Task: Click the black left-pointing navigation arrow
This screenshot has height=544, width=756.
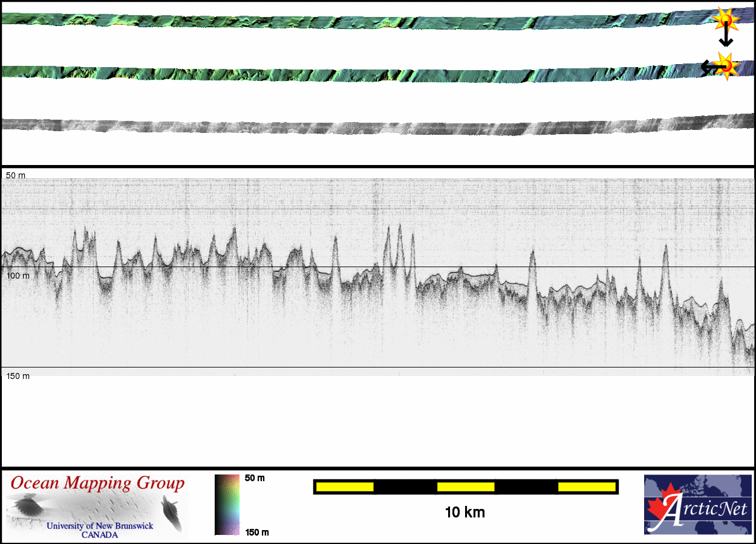Action: pos(707,67)
